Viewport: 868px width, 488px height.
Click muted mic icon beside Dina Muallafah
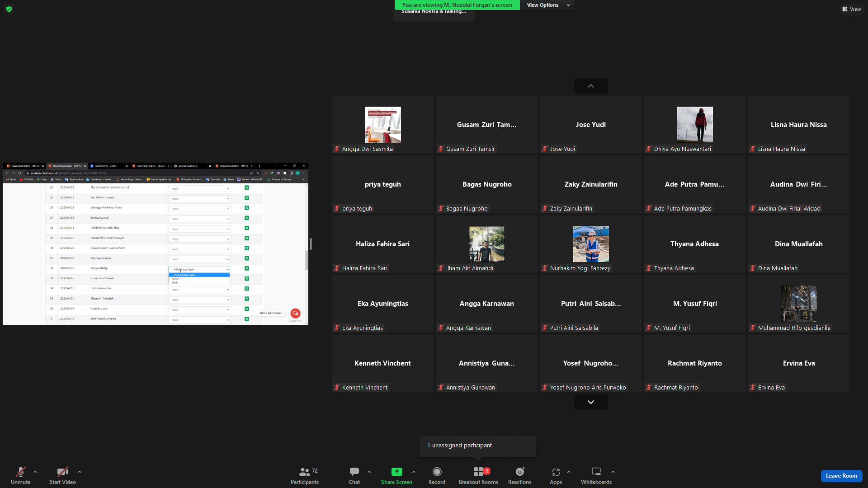click(x=753, y=268)
